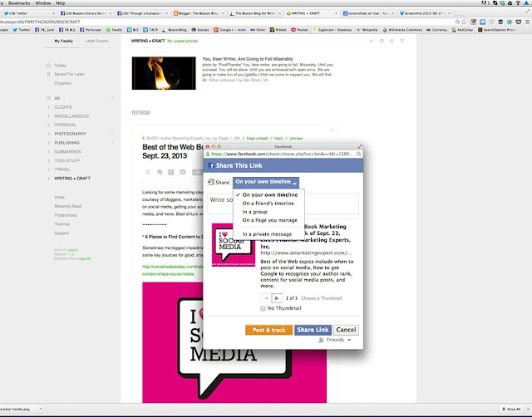The width and height of the screenshot is (532, 417).
Task: Open the Wikipedia bookmark in the bookmarks bar
Action: pyautogui.click(x=367, y=30)
